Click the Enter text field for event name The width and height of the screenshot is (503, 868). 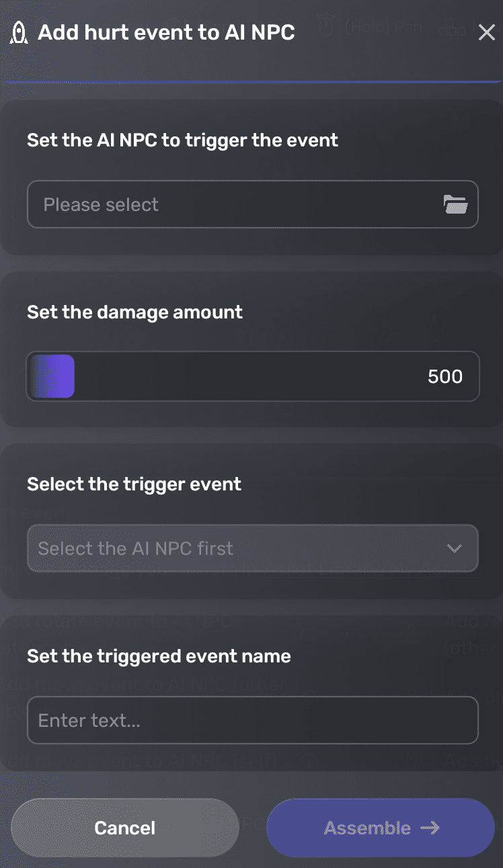tap(252, 720)
